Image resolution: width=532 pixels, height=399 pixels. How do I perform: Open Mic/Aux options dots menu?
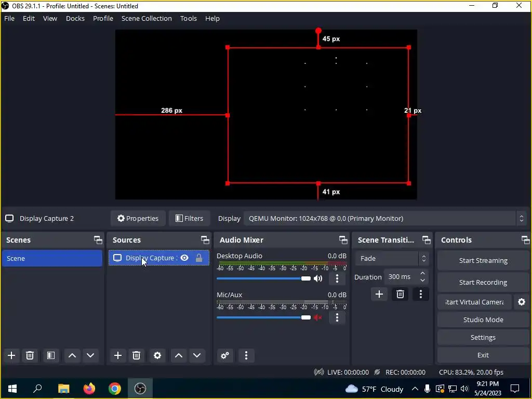337,317
